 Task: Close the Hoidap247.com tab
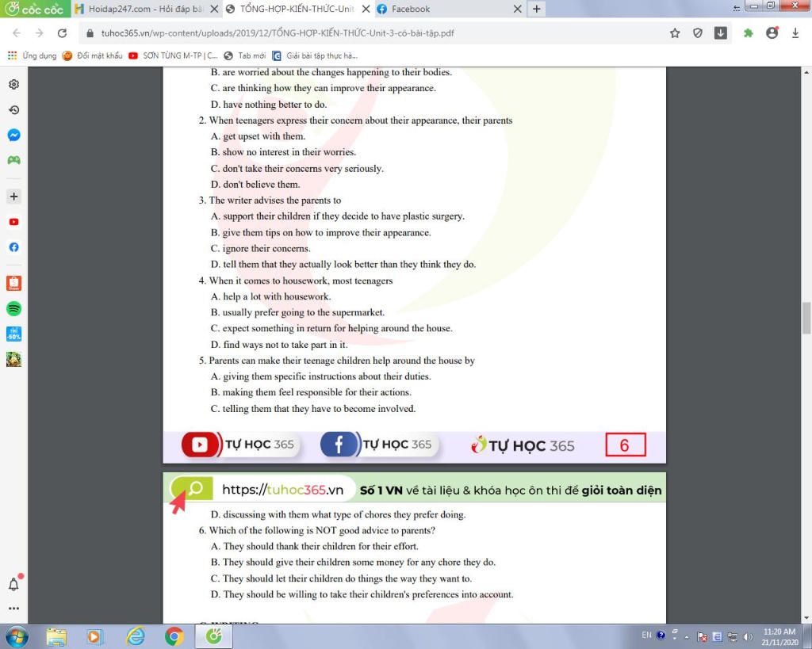tap(214, 9)
